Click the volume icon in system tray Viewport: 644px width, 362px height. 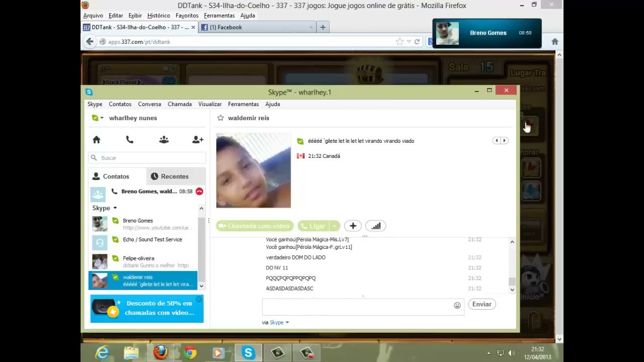pyautogui.click(x=511, y=353)
